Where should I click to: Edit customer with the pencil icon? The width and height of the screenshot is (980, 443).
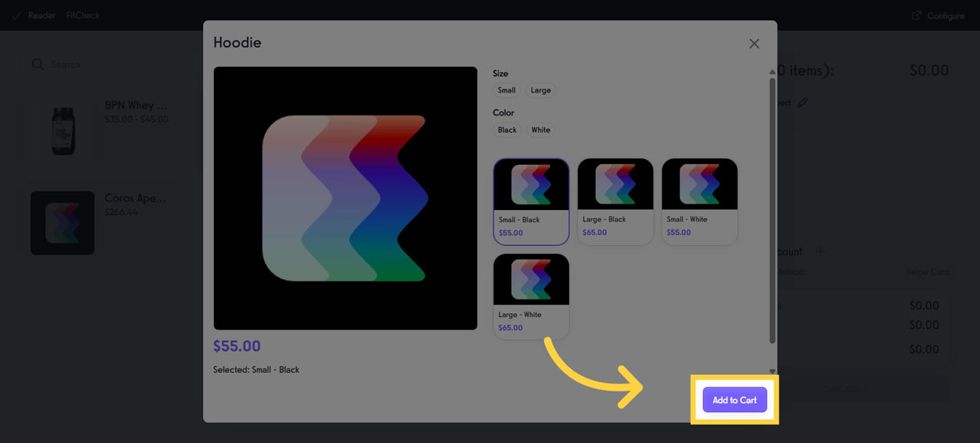pos(803,103)
